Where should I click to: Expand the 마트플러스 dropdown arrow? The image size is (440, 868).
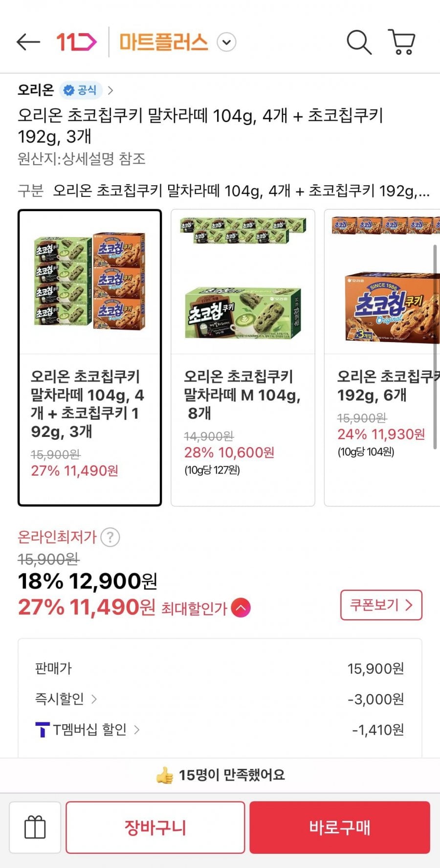tap(226, 43)
